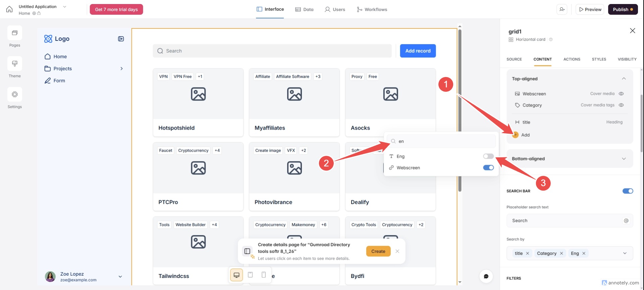Open the Pages panel icon
This screenshot has height=290, width=644.
[x=15, y=33]
